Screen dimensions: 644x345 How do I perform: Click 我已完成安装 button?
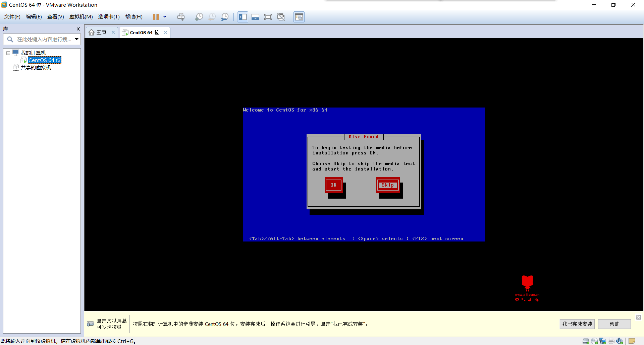coord(577,324)
